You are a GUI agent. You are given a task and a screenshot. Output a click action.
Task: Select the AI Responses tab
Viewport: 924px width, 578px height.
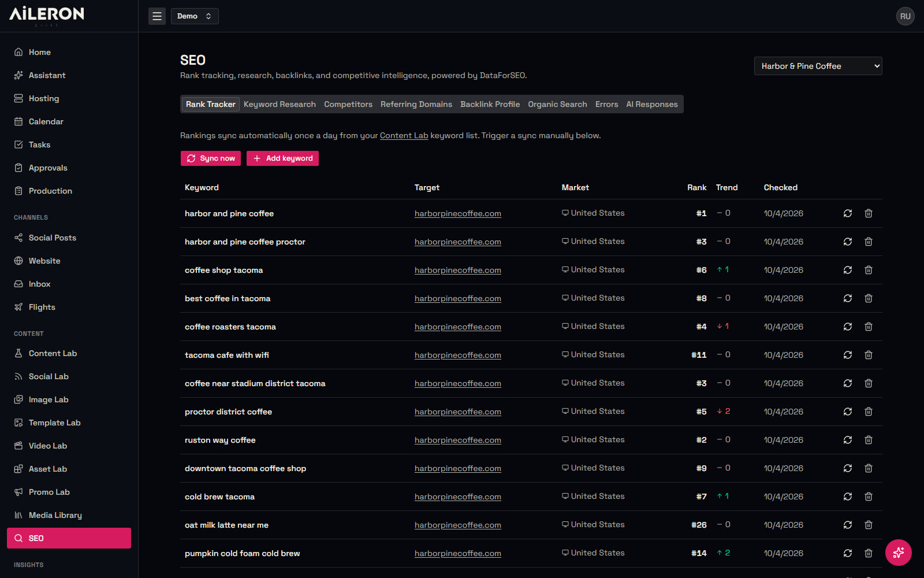coord(652,104)
